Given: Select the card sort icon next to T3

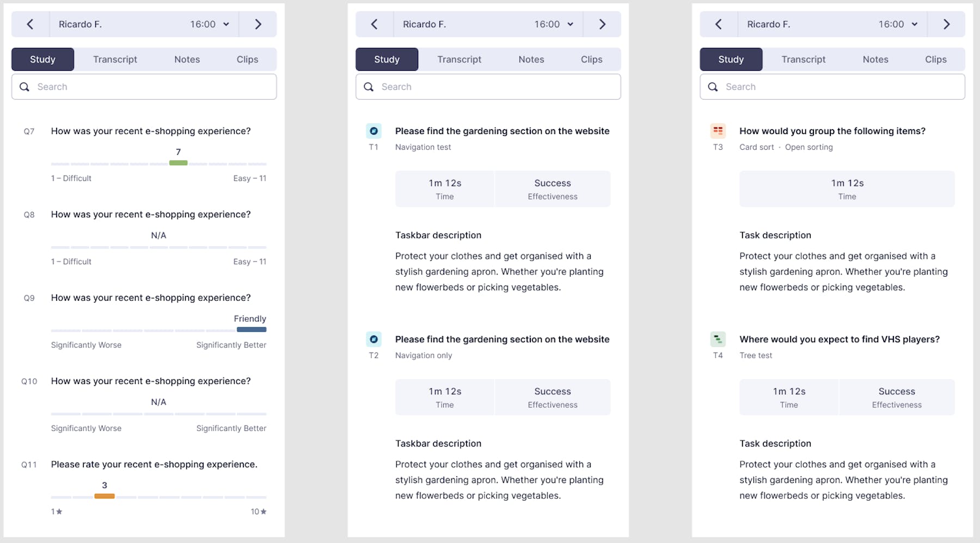Looking at the screenshot, I should pos(718,131).
